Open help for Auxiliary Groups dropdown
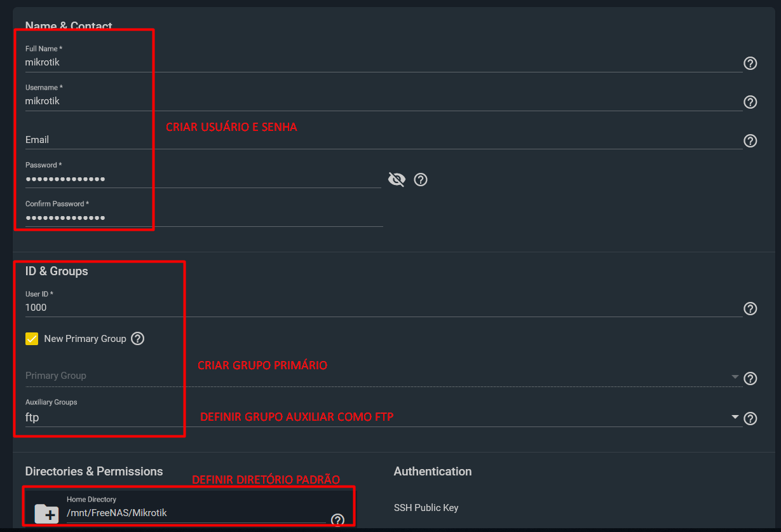The height and width of the screenshot is (532, 781). [x=750, y=418]
